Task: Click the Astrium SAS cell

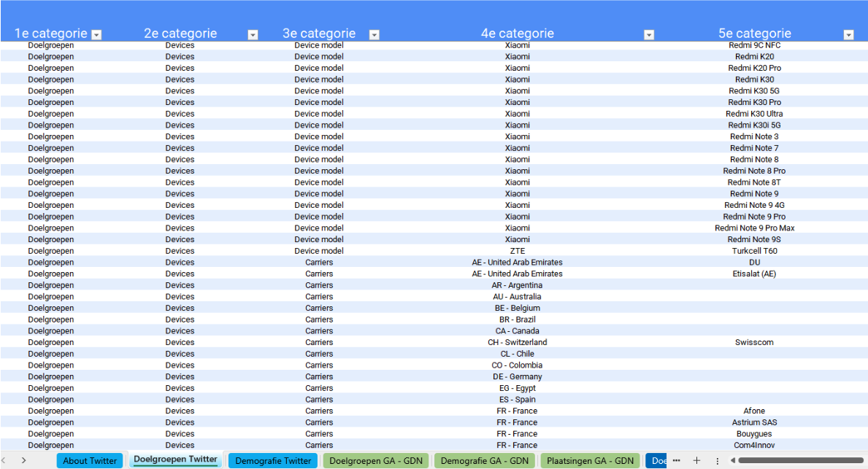Action: click(755, 422)
